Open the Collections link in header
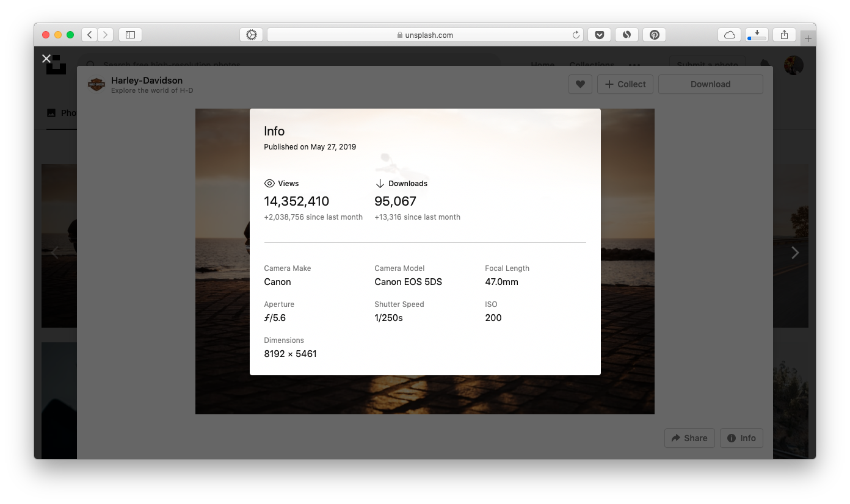This screenshot has height=504, width=850. 592,65
